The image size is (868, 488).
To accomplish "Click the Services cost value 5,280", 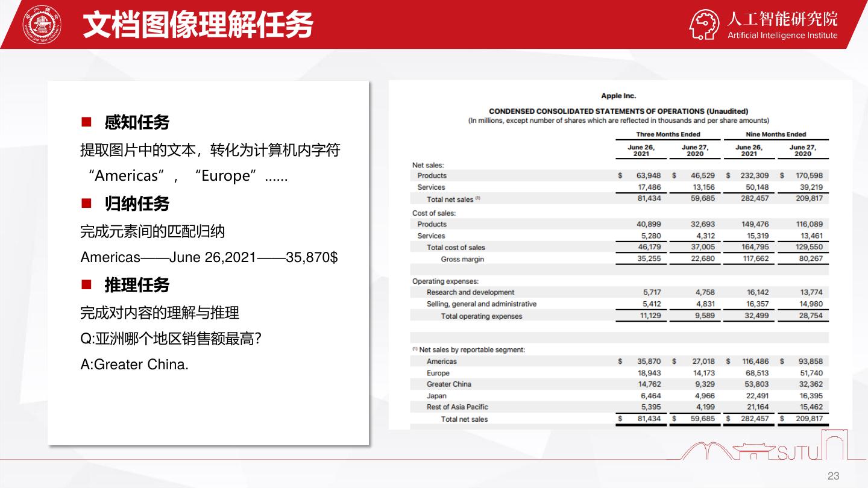I will pos(652,236).
